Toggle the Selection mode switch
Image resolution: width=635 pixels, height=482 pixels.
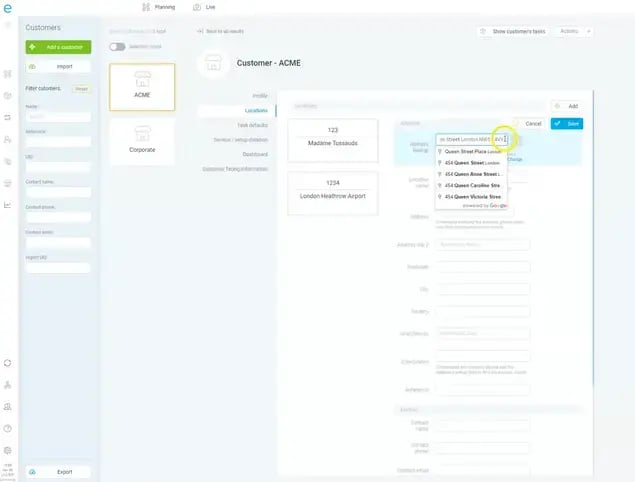coord(117,47)
